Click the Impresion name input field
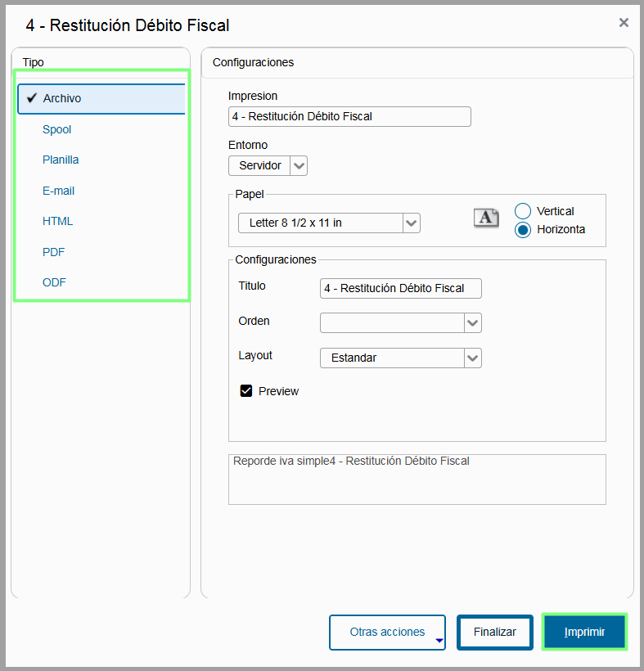 (349, 117)
